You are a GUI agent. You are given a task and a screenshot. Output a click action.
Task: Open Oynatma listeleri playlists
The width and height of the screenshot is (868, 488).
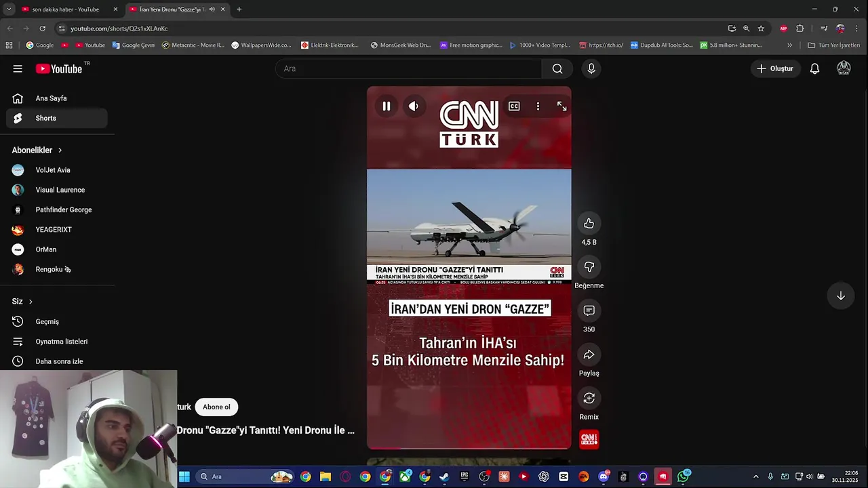click(x=57, y=342)
